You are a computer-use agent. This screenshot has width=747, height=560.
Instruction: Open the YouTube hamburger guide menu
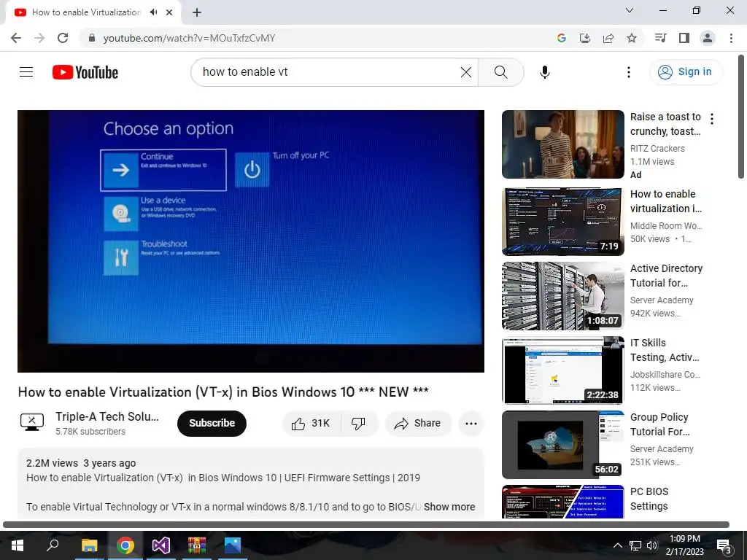click(26, 72)
